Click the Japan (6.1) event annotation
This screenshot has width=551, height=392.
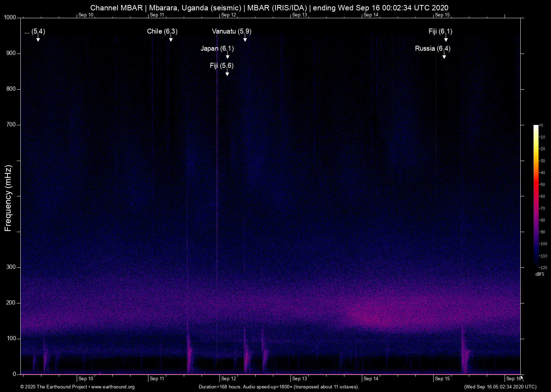[x=217, y=48]
